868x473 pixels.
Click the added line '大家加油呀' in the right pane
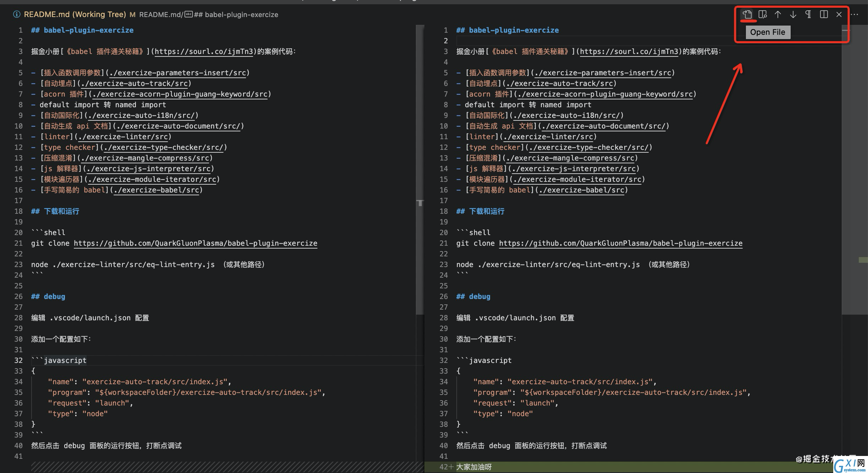coord(474,467)
